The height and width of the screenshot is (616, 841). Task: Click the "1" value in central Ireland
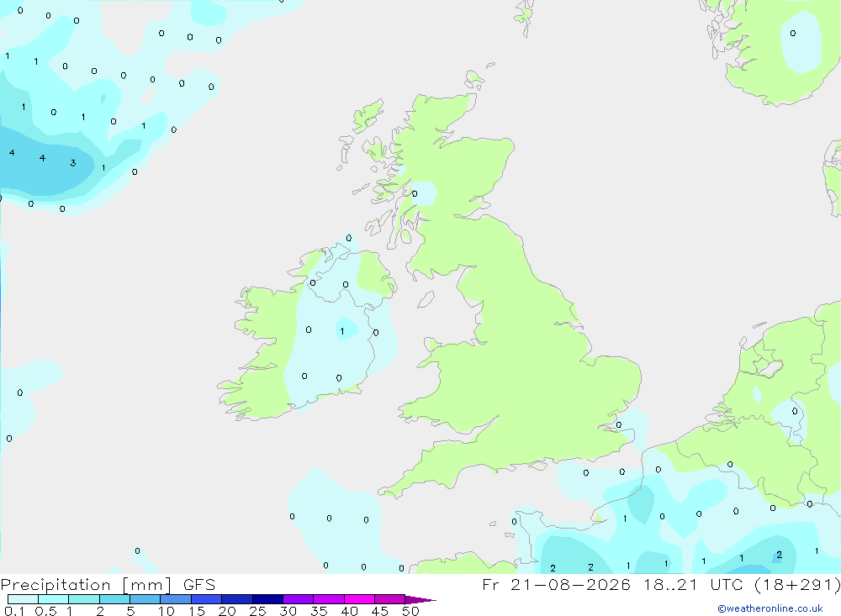click(342, 331)
